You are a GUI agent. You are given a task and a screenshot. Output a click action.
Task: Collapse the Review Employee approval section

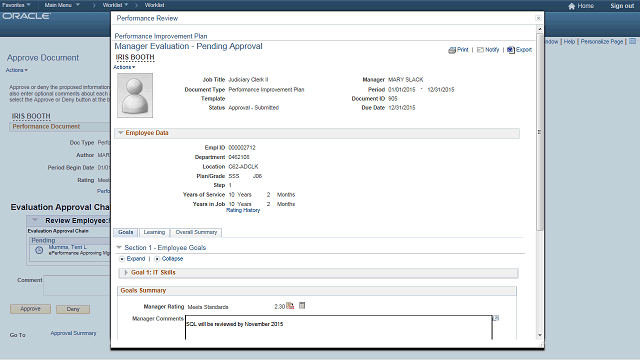pos(35,220)
